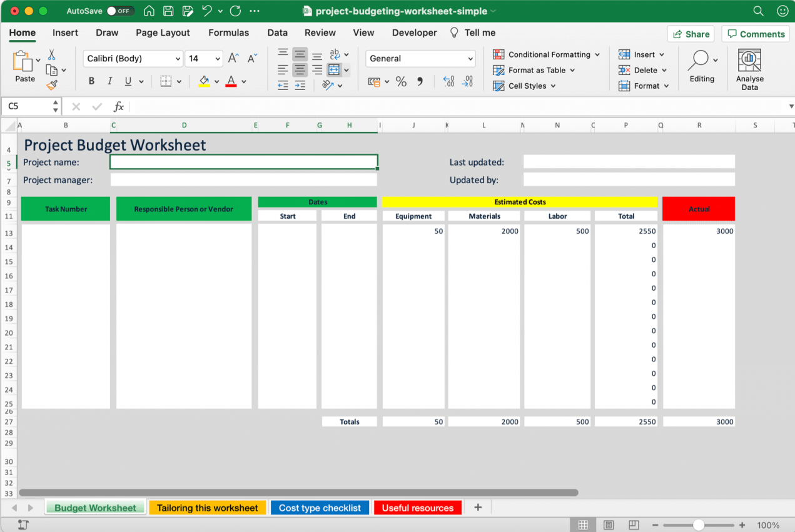The image size is (795, 532).
Task: Open the Comments pane button
Action: coord(756,34)
